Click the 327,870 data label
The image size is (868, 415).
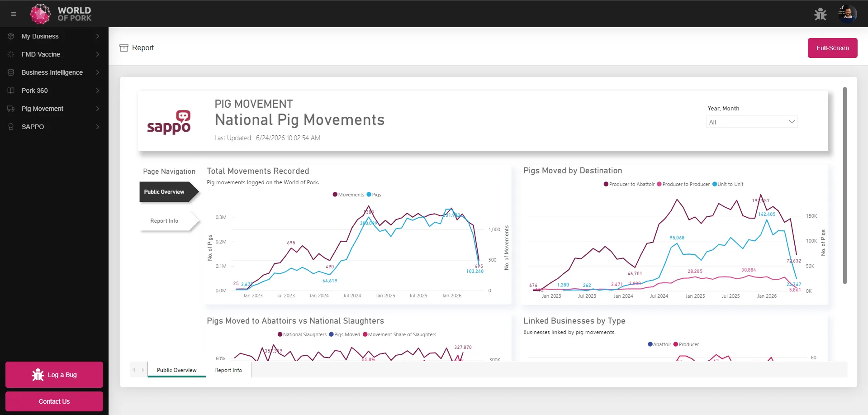click(x=463, y=348)
